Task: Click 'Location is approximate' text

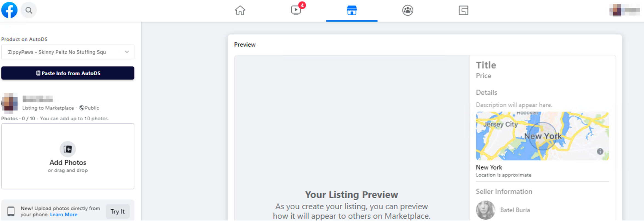Action: [x=504, y=175]
